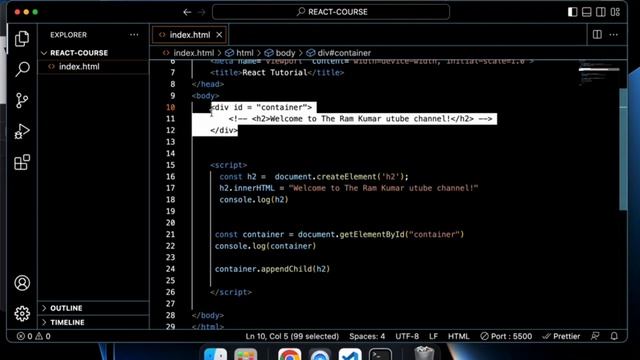Click the minimap code overview
This screenshot has width=640, height=360.
[599, 73]
